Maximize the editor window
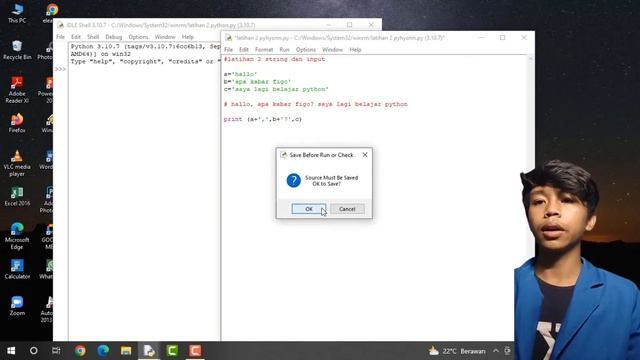The height and width of the screenshot is (360, 640). (x=502, y=38)
